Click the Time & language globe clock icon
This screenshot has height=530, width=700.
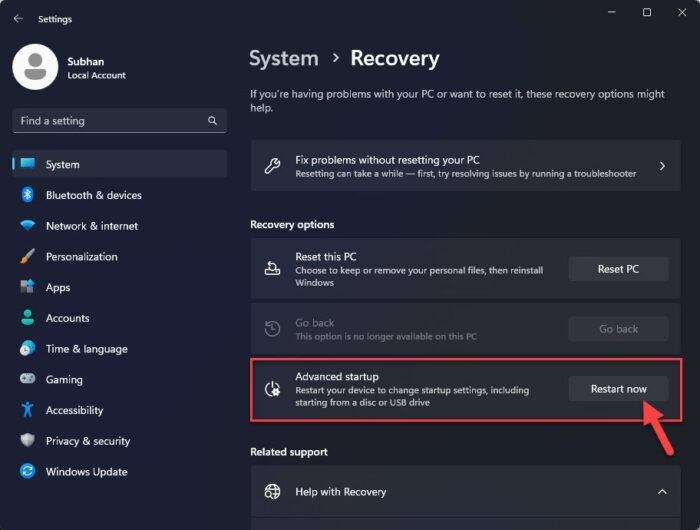(x=28, y=348)
